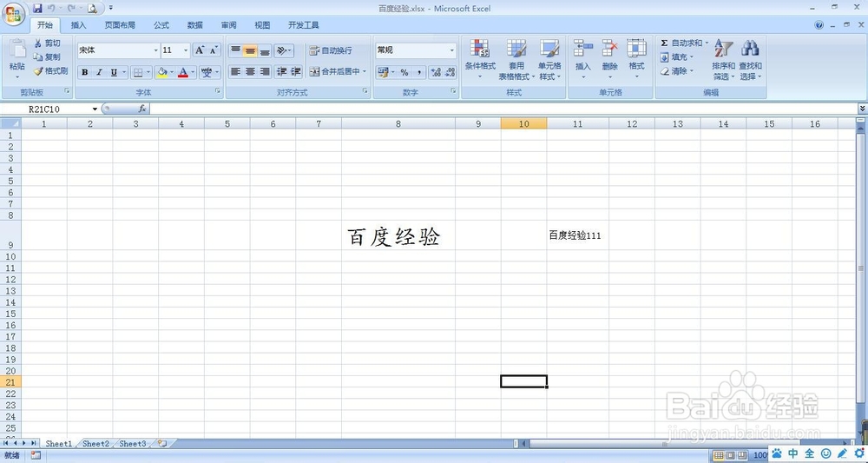The width and height of the screenshot is (868, 463).
Task: Apply the red font color A
Action: (x=183, y=72)
